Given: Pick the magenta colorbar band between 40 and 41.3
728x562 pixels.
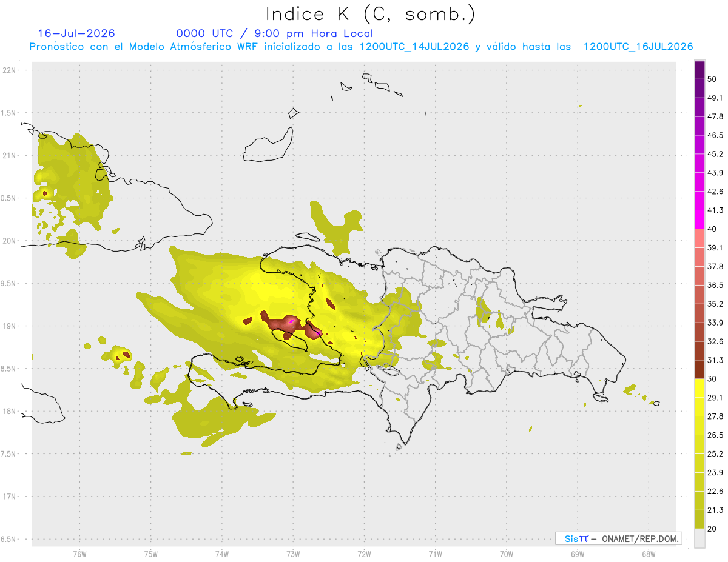Looking at the screenshot, I should click(x=699, y=219).
